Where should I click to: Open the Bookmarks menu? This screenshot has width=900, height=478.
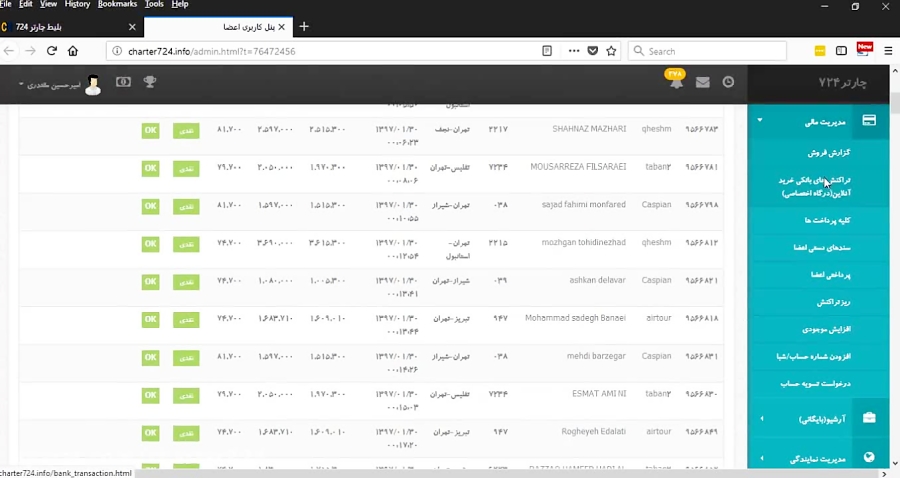[117, 4]
